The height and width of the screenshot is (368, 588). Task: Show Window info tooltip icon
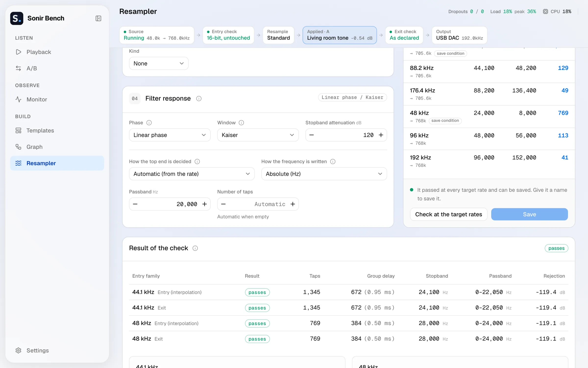coord(241,123)
